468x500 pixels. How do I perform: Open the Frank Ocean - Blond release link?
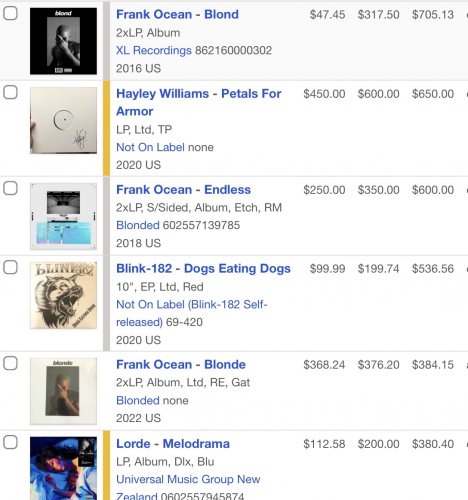(x=177, y=14)
